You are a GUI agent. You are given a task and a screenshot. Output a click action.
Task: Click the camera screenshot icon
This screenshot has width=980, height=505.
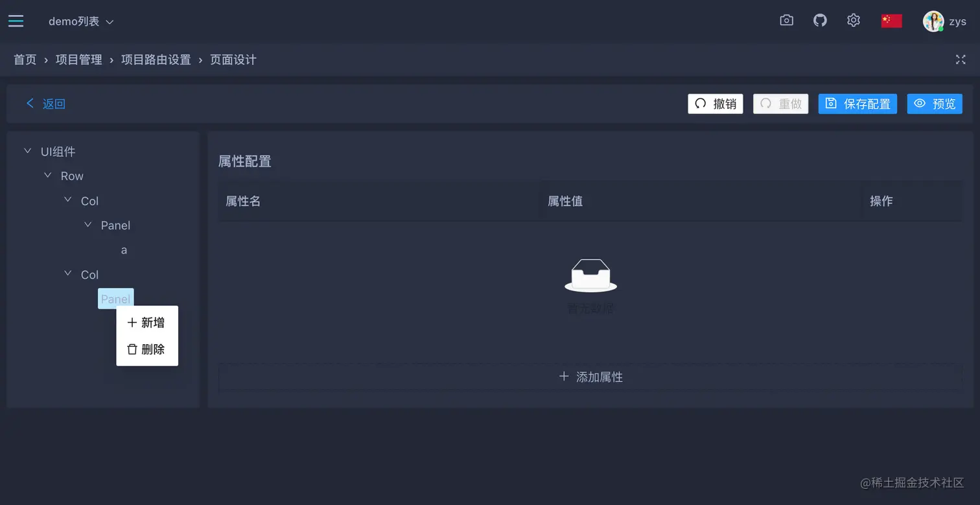(786, 21)
